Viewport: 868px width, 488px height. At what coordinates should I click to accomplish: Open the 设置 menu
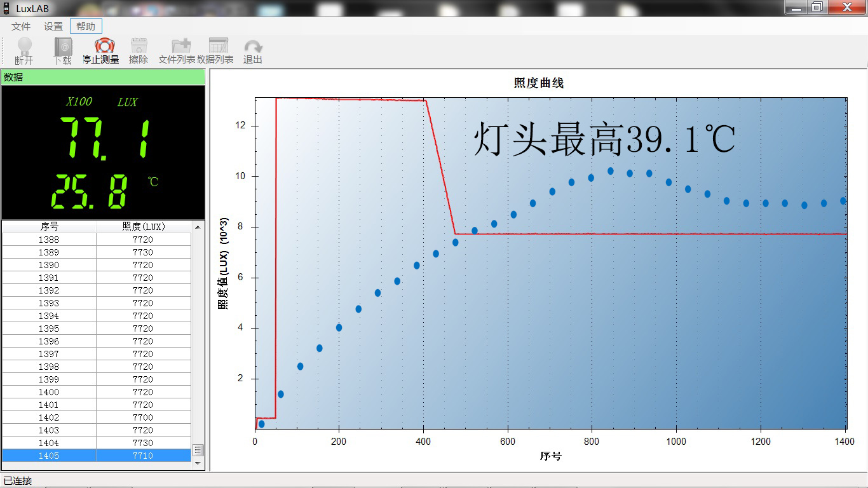pyautogui.click(x=53, y=27)
